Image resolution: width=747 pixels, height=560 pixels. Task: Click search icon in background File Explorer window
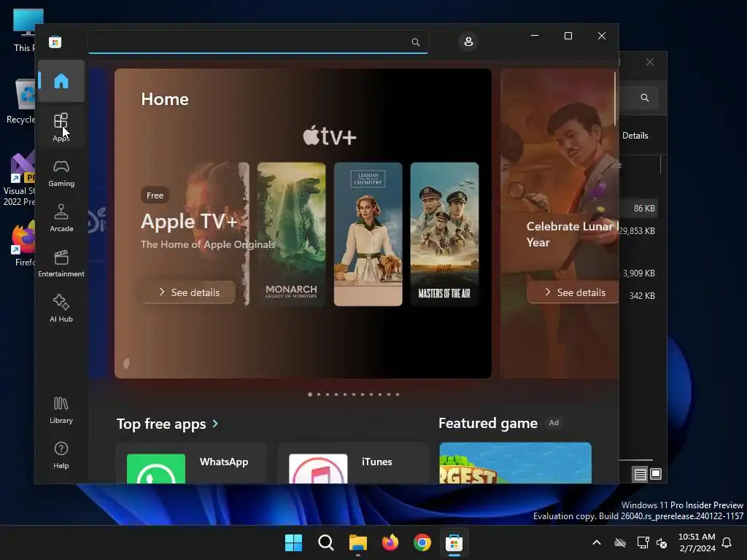(x=645, y=98)
